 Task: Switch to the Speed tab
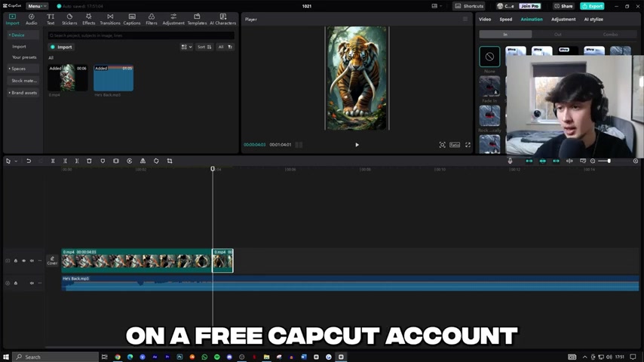click(505, 20)
